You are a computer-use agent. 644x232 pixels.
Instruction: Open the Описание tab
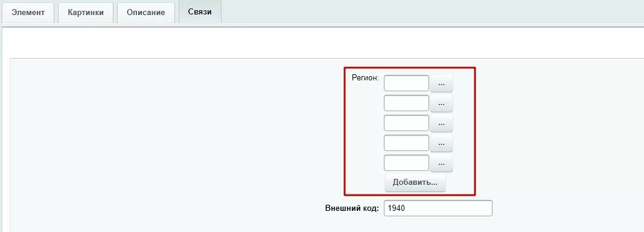146,12
